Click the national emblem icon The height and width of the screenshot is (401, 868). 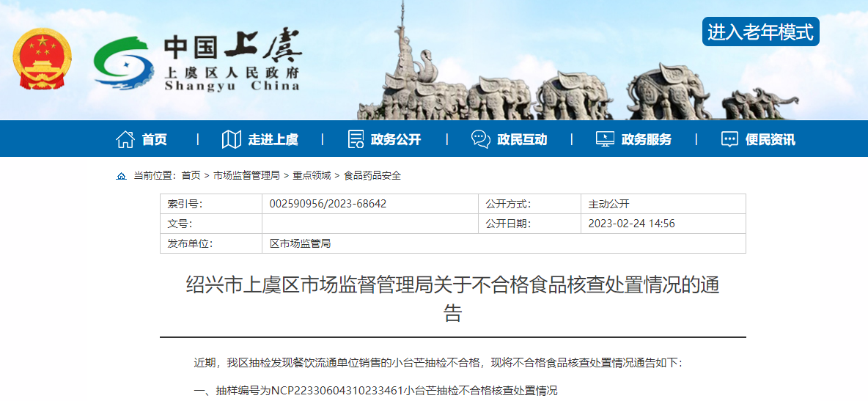click(42, 59)
